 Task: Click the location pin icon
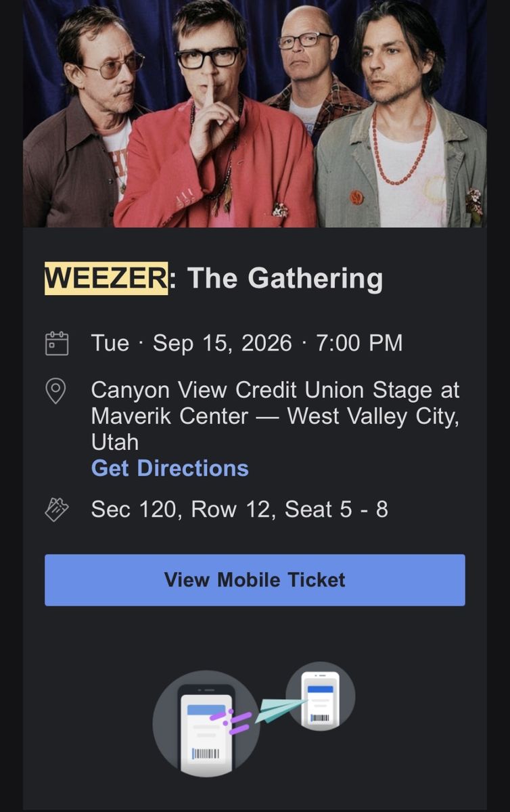[x=55, y=391]
